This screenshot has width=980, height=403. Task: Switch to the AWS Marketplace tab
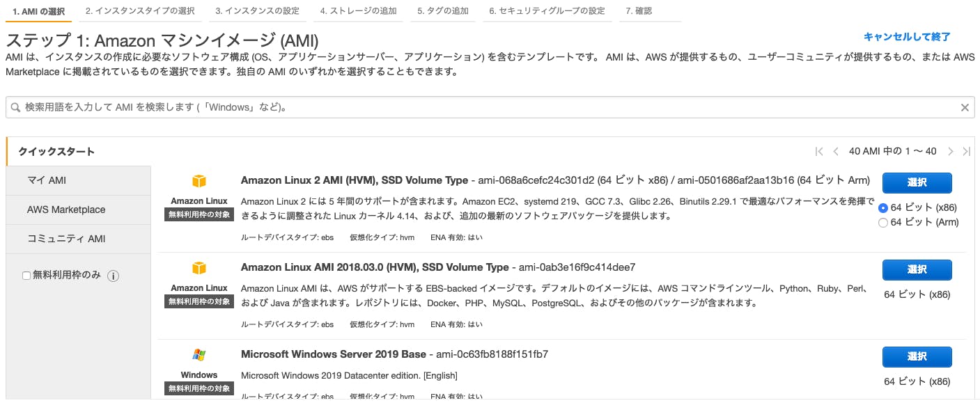tap(65, 210)
